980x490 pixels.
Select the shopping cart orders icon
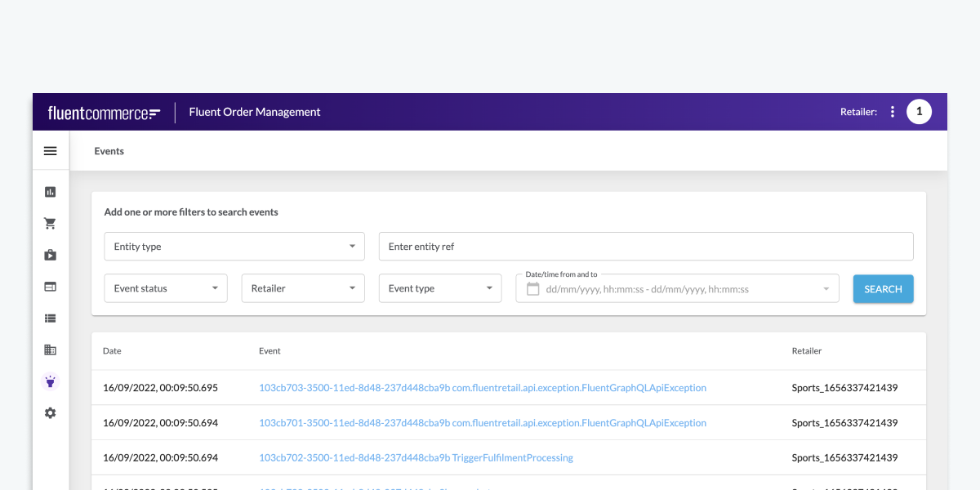[50, 223]
